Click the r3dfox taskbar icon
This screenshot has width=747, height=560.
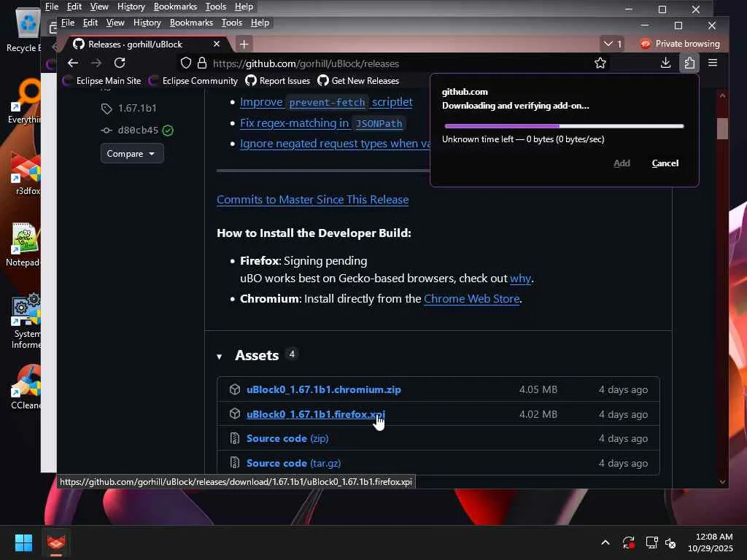coord(55,542)
